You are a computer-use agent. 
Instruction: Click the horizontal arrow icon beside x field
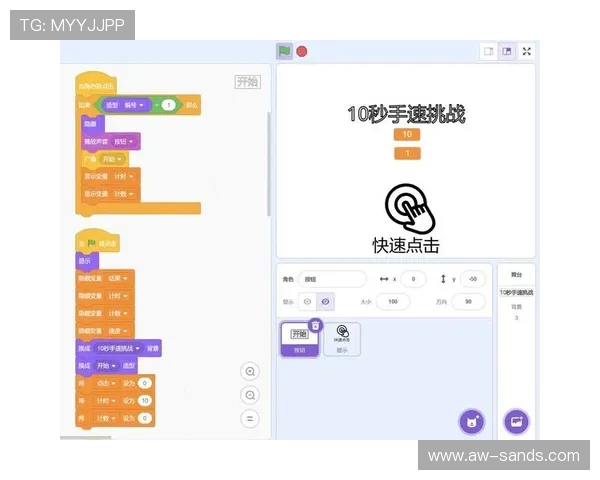(384, 279)
